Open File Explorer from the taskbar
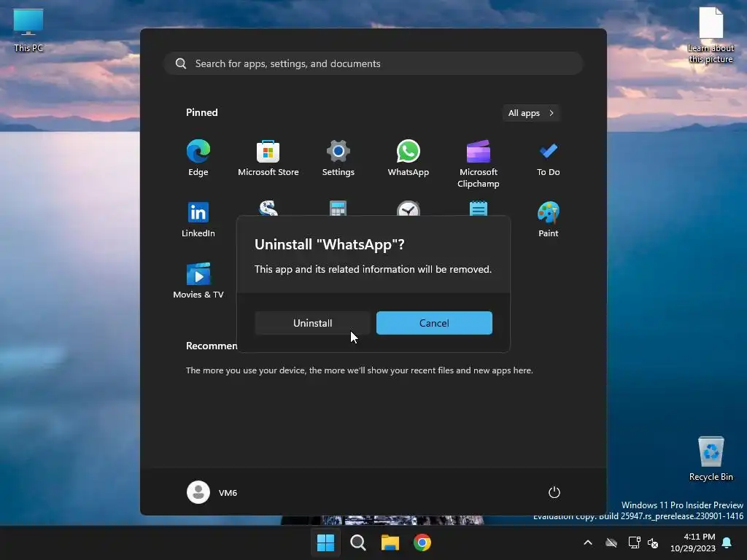The image size is (747, 560). coord(390,542)
